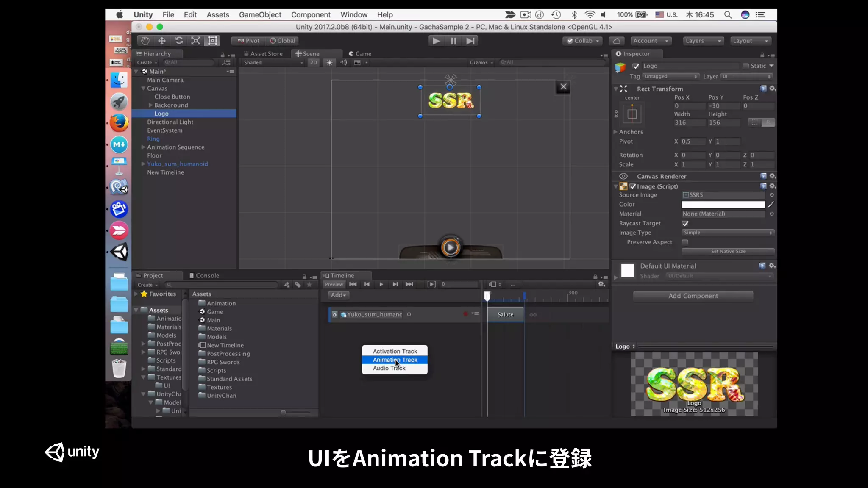Select the Scale tool
Image resolution: width=868 pixels, height=488 pixels.
(x=196, y=41)
